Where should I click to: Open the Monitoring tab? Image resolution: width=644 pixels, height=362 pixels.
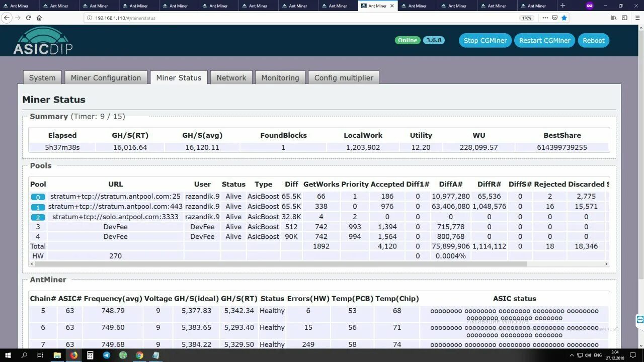point(280,77)
